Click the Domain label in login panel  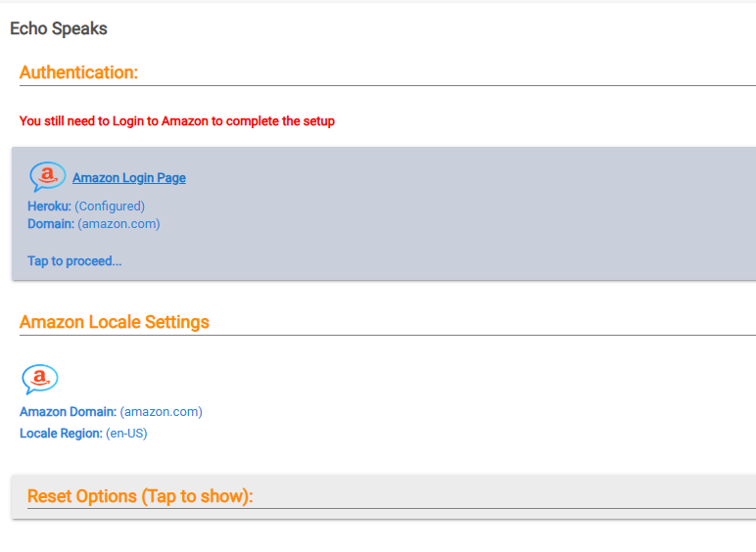pos(51,224)
